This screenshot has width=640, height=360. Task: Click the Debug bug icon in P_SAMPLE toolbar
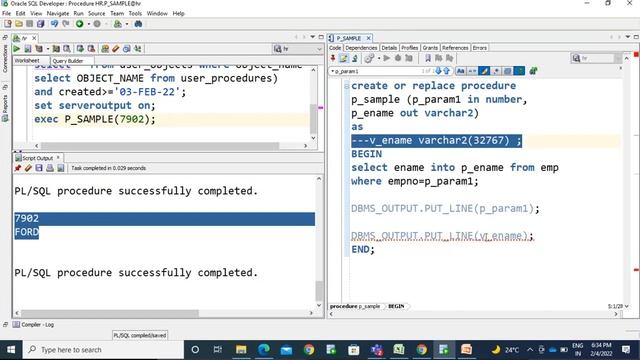398,58
